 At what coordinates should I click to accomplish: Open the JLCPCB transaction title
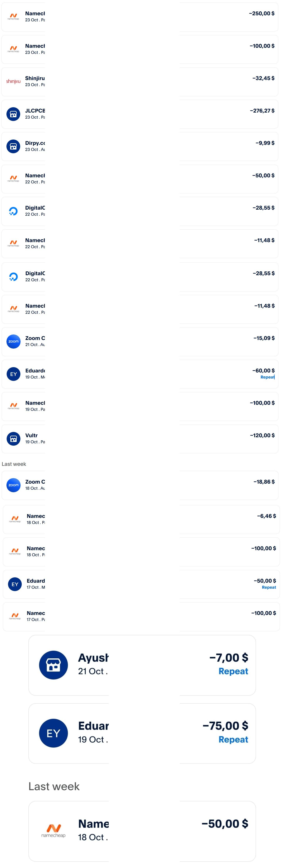[35, 111]
